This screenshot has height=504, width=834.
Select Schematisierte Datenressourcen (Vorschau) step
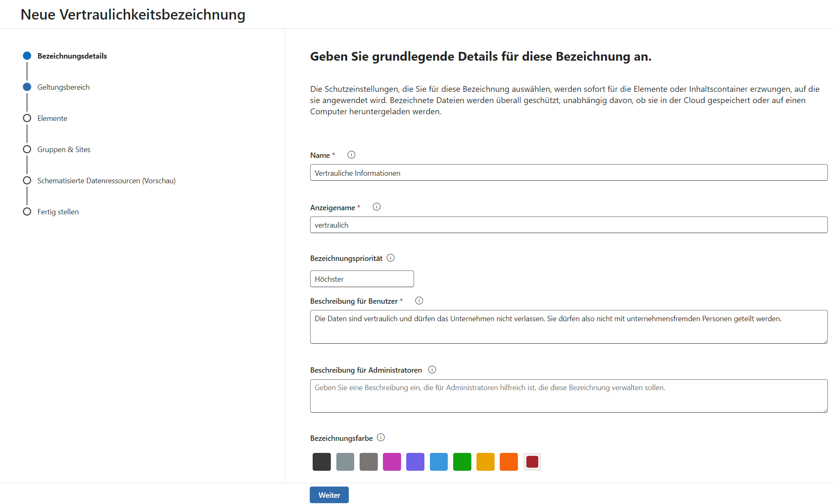point(106,181)
